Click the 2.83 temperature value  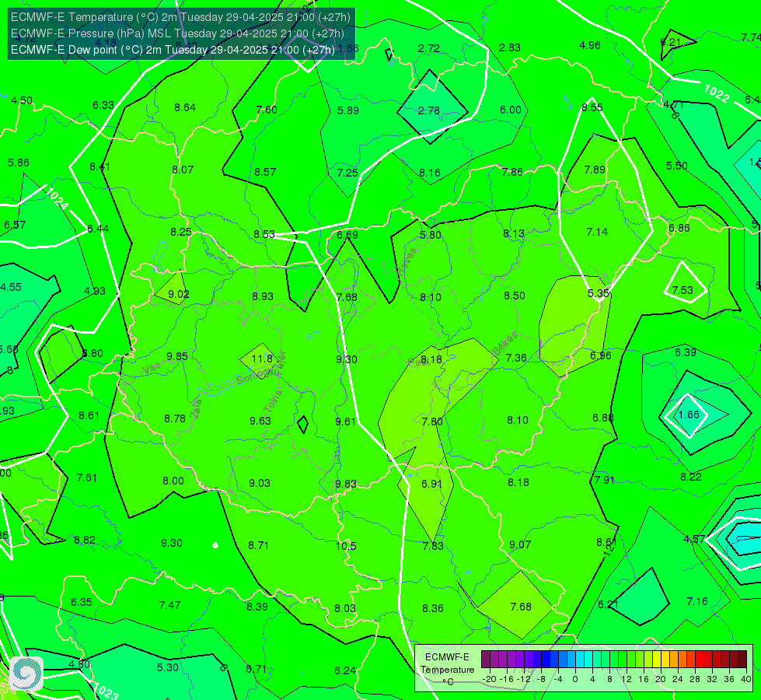coord(510,47)
